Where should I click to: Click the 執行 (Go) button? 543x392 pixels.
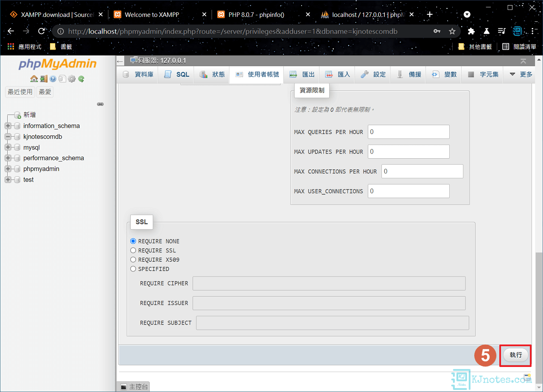coord(516,355)
